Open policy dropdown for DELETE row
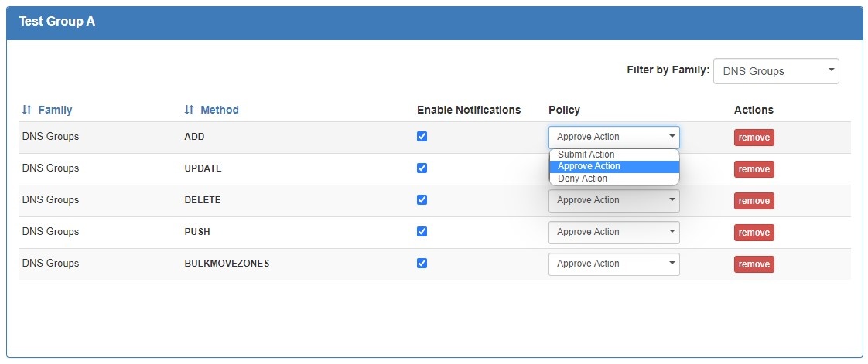The width and height of the screenshot is (868, 364). (x=613, y=201)
